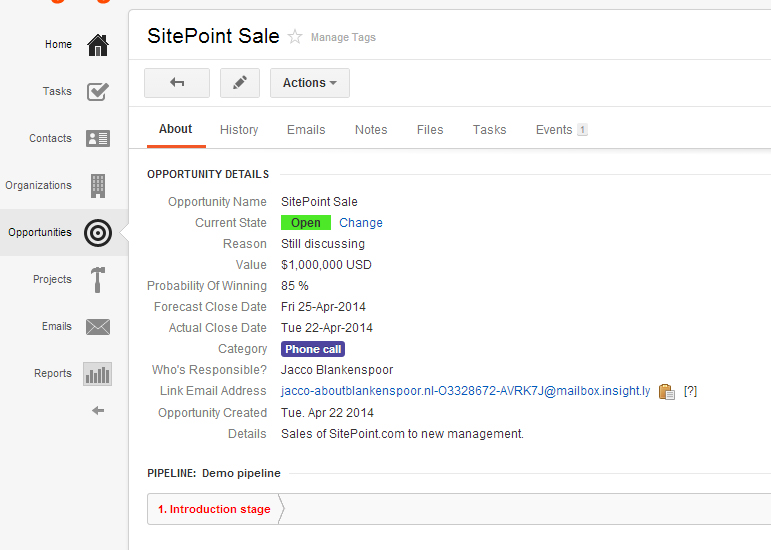Open Reports via the bar chart icon
This screenshot has height=550, width=771.
(x=97, y=374)
